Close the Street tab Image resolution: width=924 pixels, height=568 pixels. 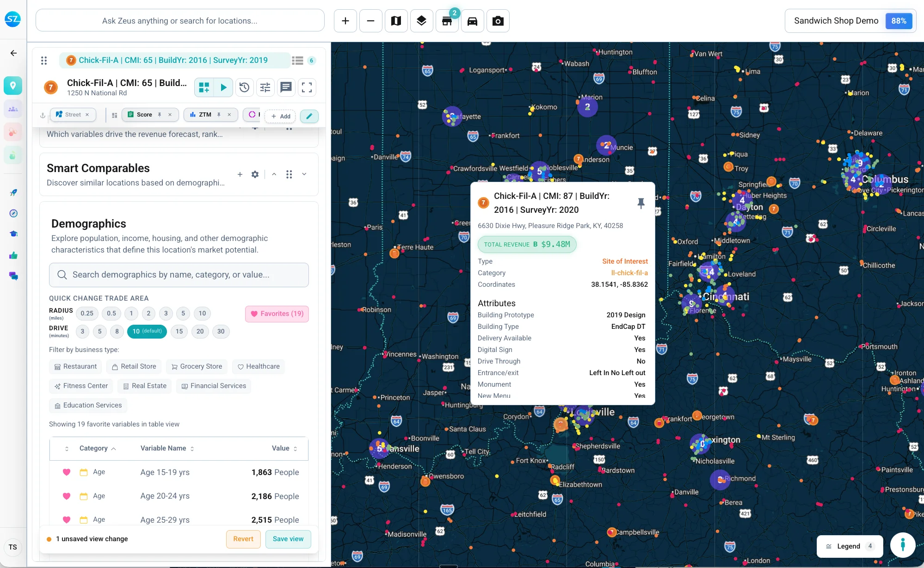tap(87, 115)
